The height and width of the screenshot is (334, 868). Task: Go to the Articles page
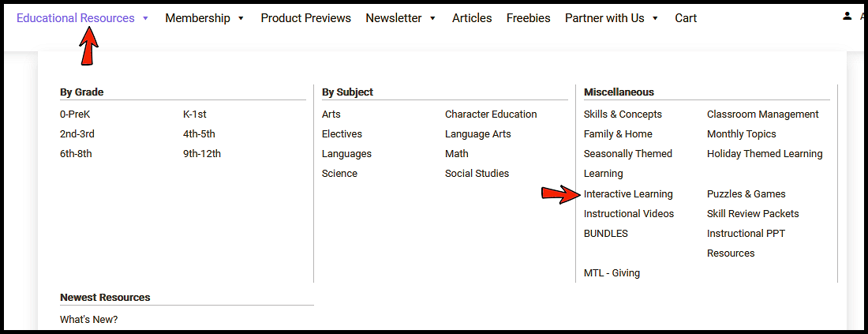472,18
